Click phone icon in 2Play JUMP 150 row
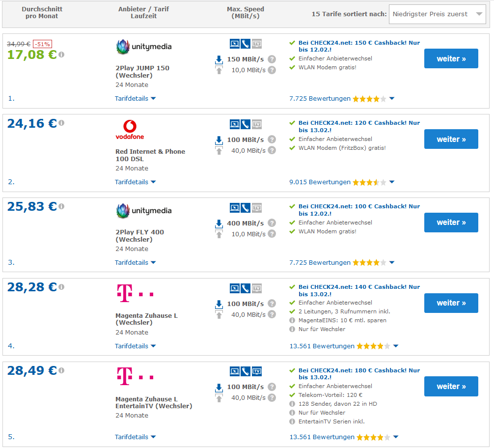The image size is (494, 448). 246,44
